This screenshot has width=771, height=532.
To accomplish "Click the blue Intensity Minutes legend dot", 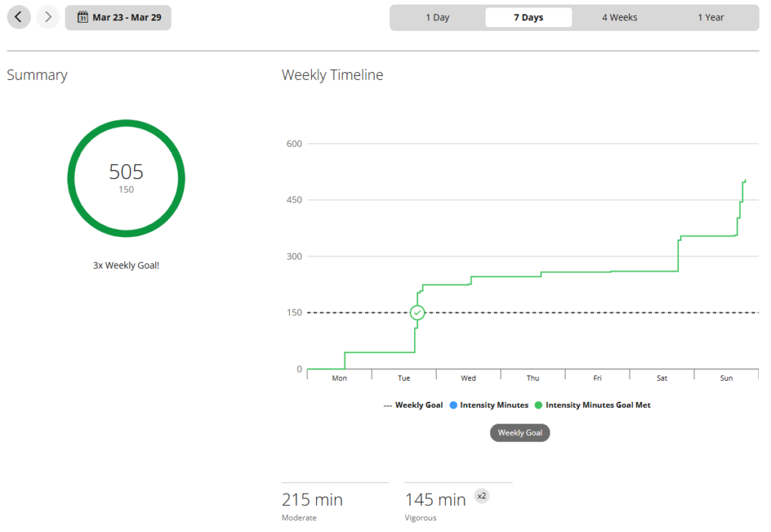I will (x=453, y=405).
